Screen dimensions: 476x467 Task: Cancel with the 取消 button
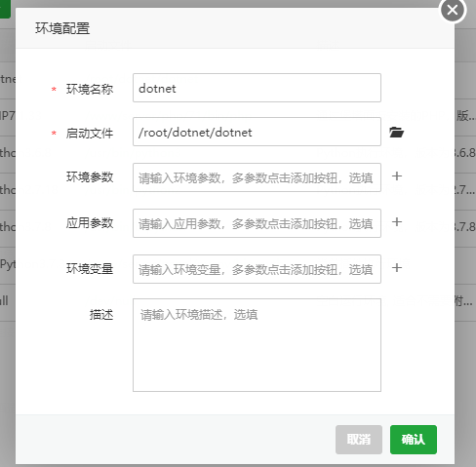[359, 440]
